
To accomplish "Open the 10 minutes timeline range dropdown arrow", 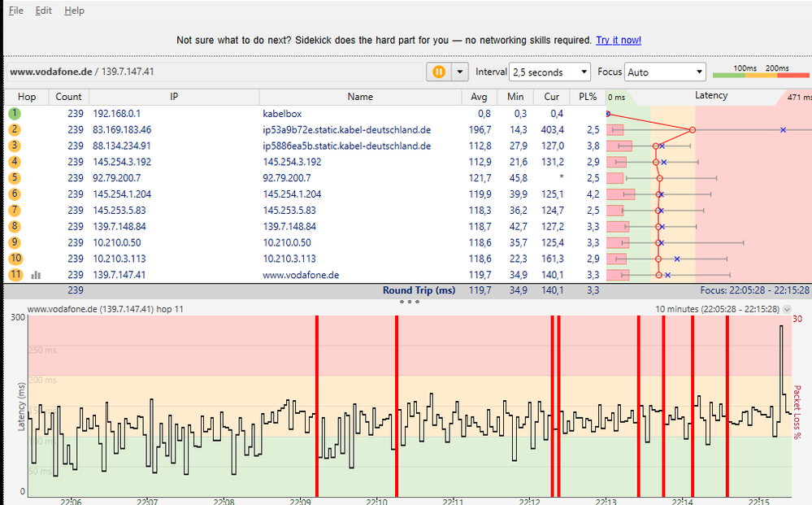I will (x=787, y=309).
